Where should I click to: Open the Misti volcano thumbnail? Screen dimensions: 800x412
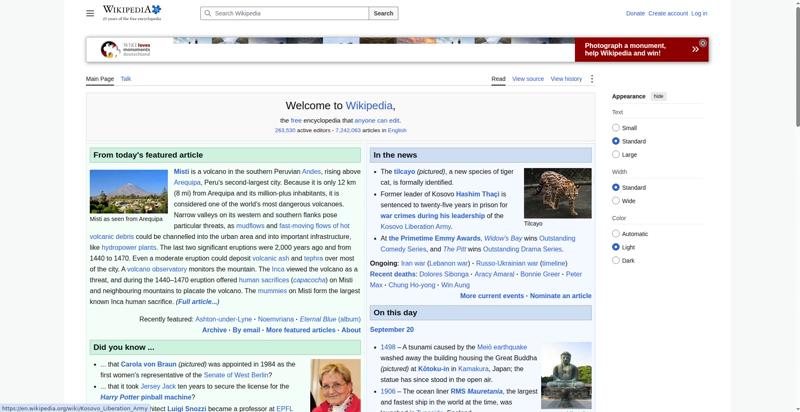[129, 191]
